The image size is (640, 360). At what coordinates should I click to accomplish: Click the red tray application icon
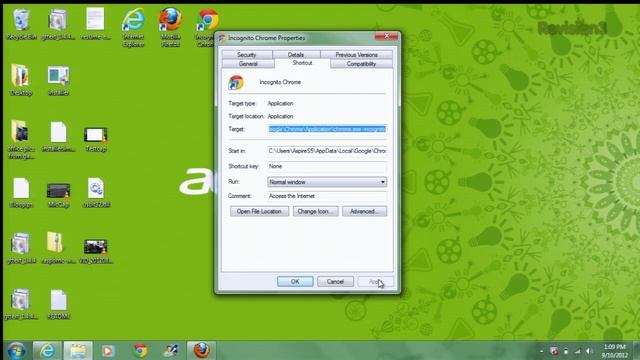554,351
